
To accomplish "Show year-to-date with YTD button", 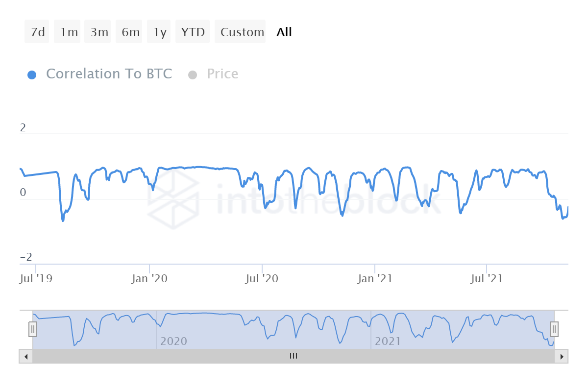I will coord(193,32).
